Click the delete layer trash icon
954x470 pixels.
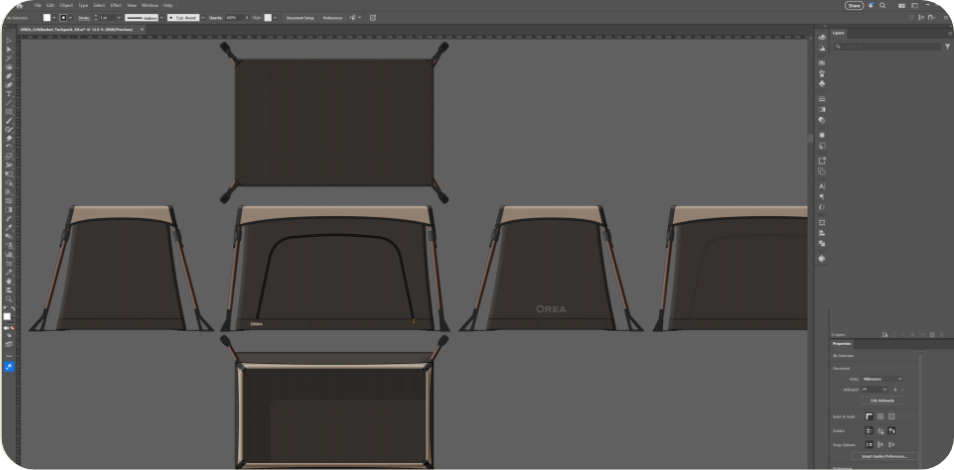click(942, 334)
